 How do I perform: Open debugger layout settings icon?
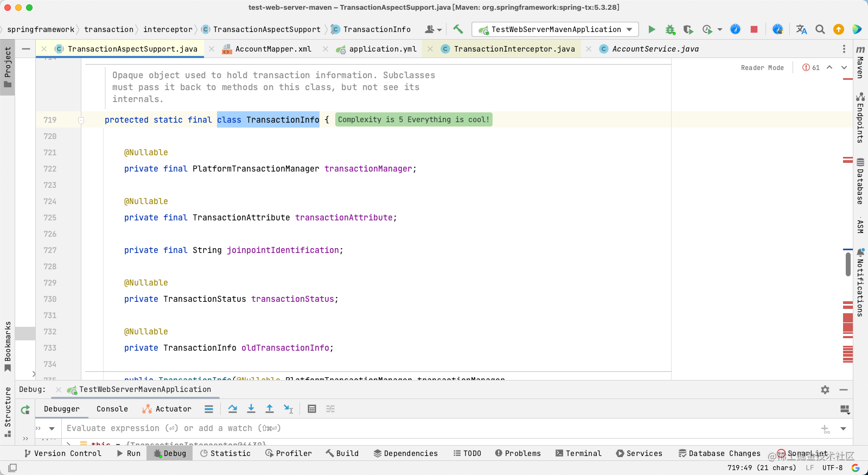(844, 409)
